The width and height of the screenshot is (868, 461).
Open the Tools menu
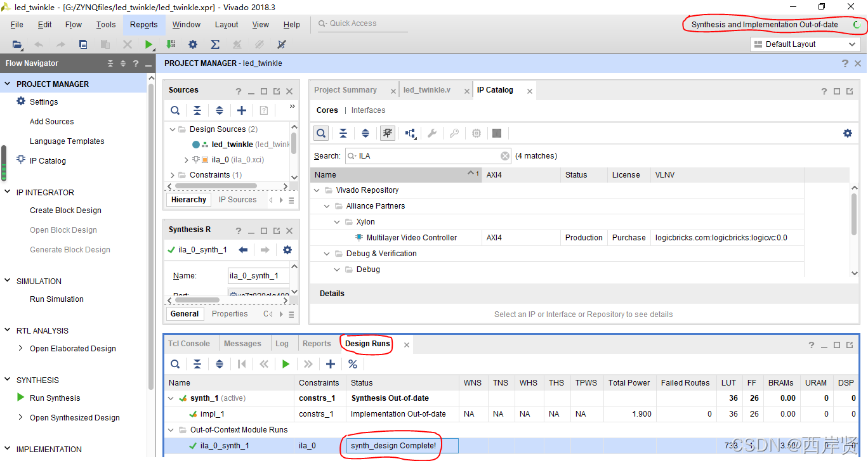106,25
